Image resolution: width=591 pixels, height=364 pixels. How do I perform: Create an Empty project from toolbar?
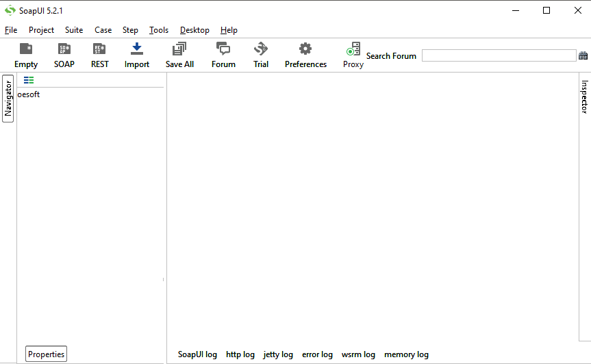[26, 55]
